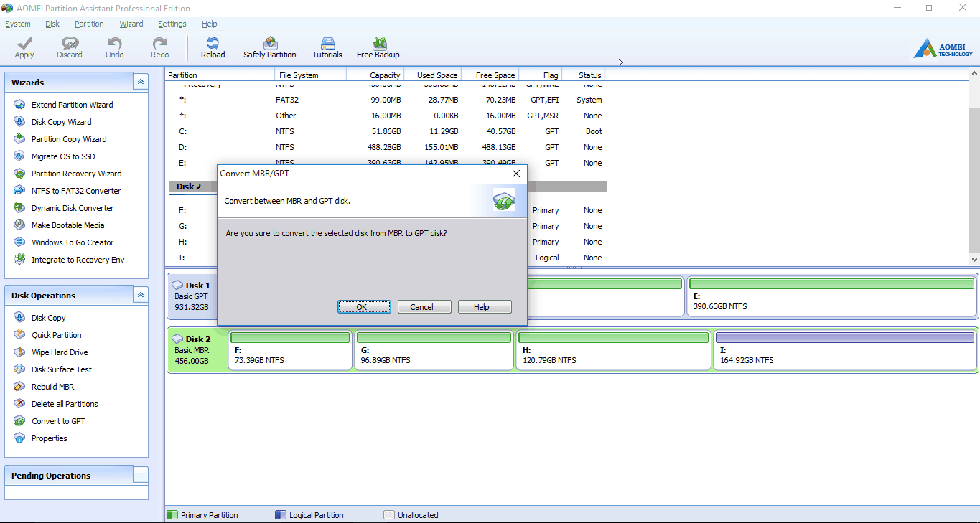Select the I: 164.92GB NTFS partition block
The height and width of the screenshot is (523, 980).
tap(845, 350)
